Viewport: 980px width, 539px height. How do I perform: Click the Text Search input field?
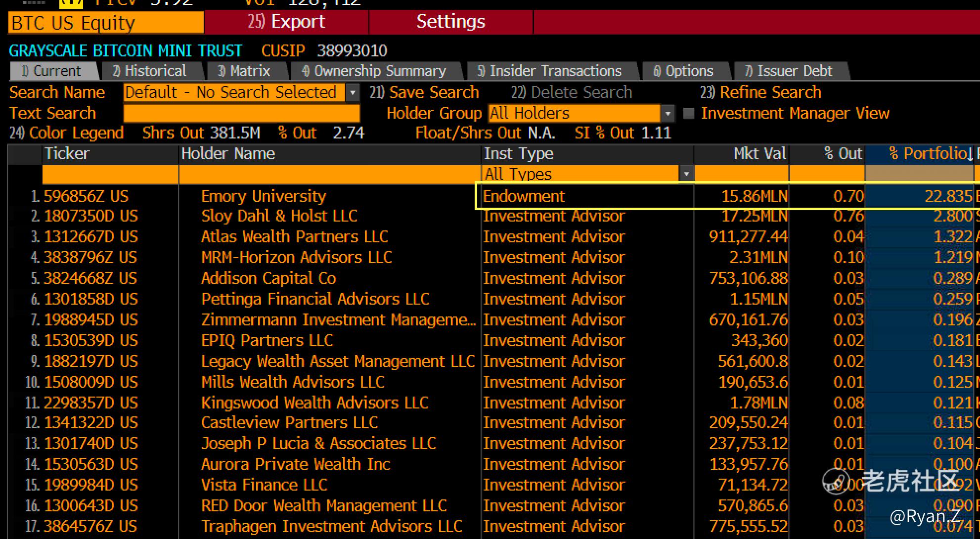[241, 114]
